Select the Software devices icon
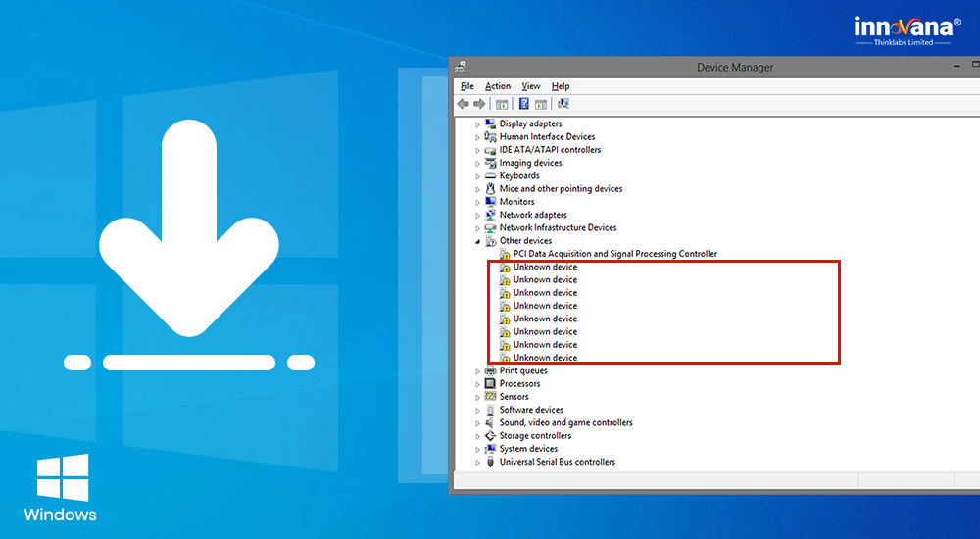 491,411
